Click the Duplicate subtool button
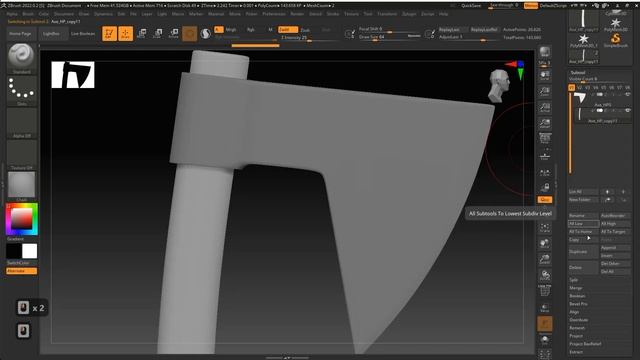Viewport: 640px width, 360px height. click(584, 251)
